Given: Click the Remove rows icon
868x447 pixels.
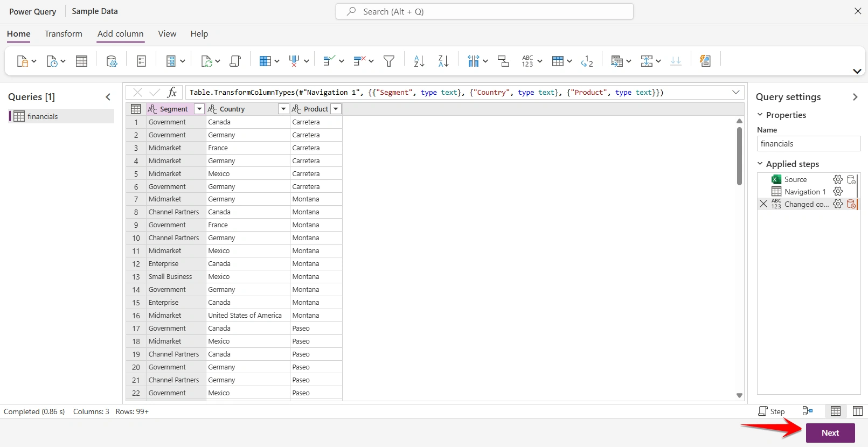Looking at the screenshot, I should pos(359,61).
